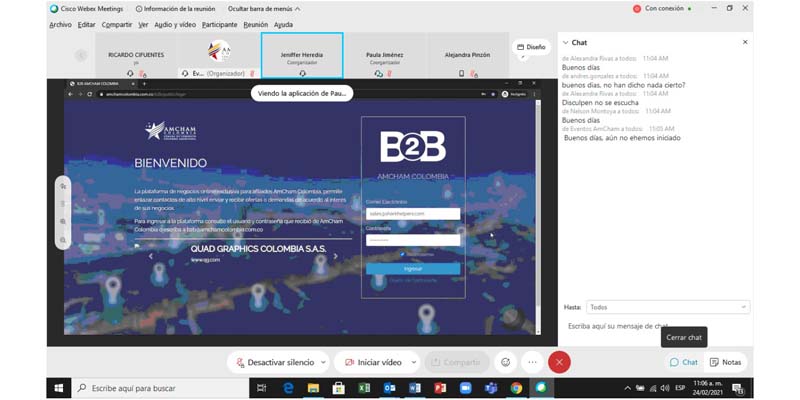The width and height of the screenshot is (800, 400).
Task: Click Ingresar button in shared B2B page
Action: pyautogui.click(x=413, y=269)
